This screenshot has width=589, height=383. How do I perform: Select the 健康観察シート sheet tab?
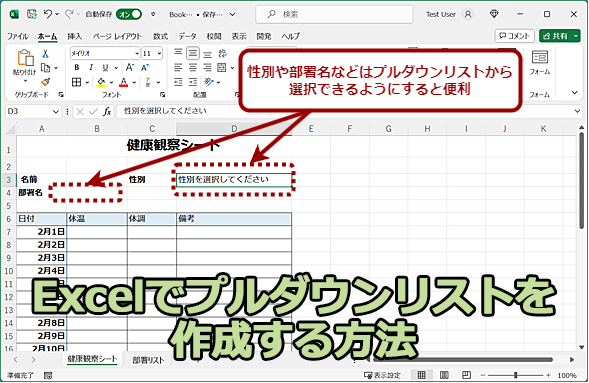92,359
